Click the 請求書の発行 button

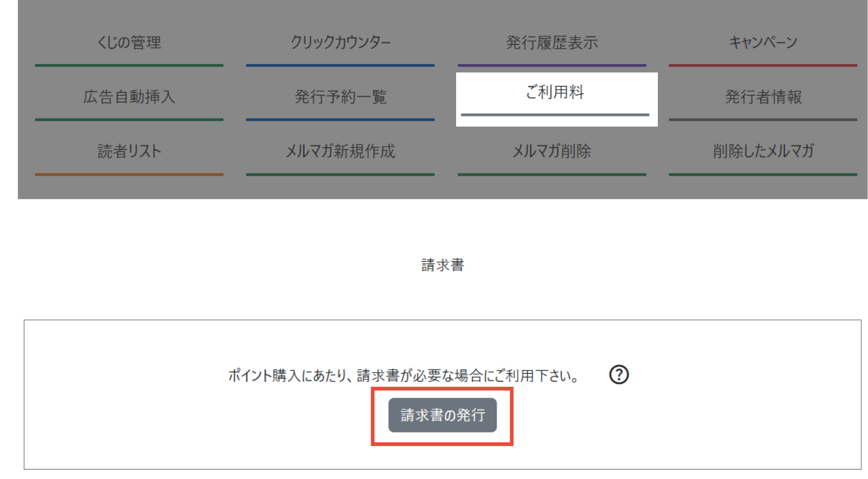(442, 415)
